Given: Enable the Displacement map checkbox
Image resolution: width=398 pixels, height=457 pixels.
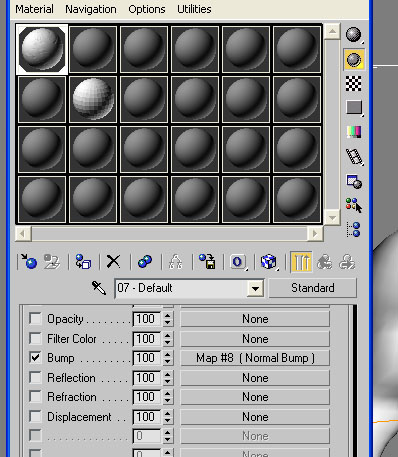Looking at the screenshot, I should 35,416.
